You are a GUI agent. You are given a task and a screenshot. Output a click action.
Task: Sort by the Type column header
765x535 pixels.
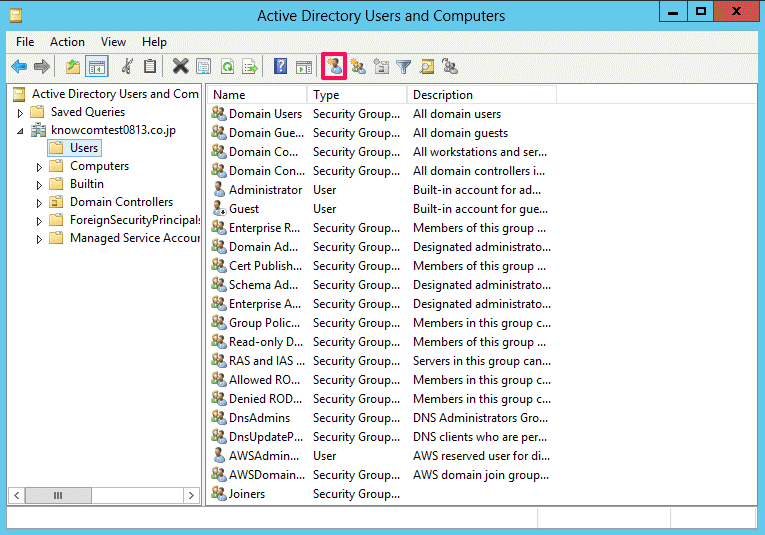357,95
